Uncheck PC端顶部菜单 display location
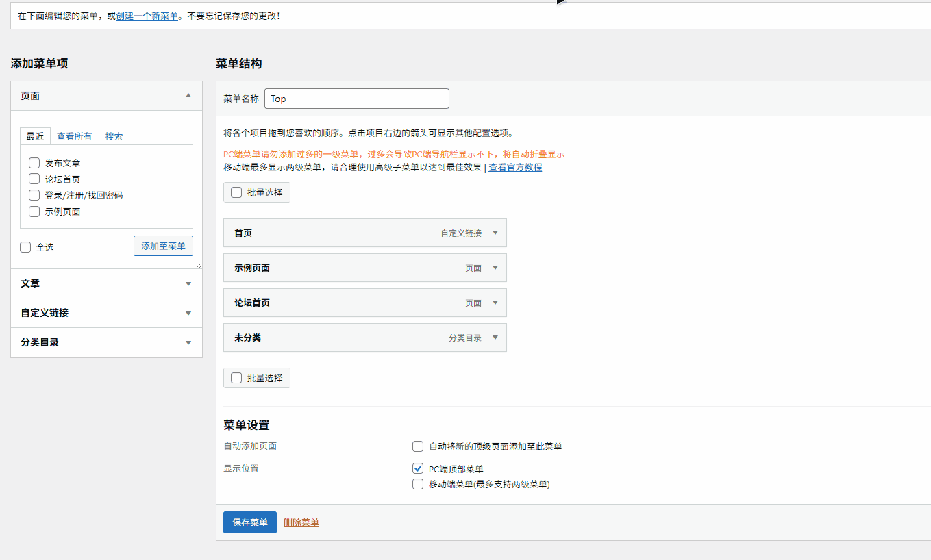Image resolution: width=931 pixels, height=560 pixels. point(417,468)
